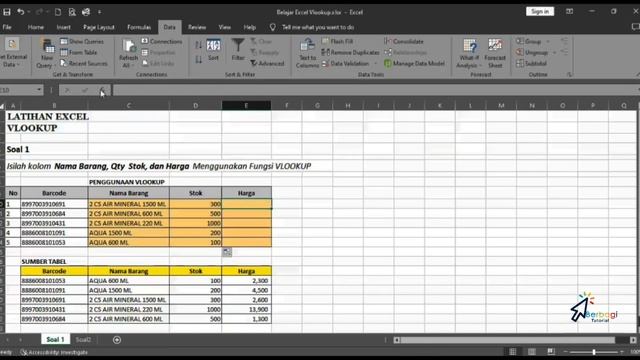Select the column D header

pyautogui.click(x=196, y=105)
